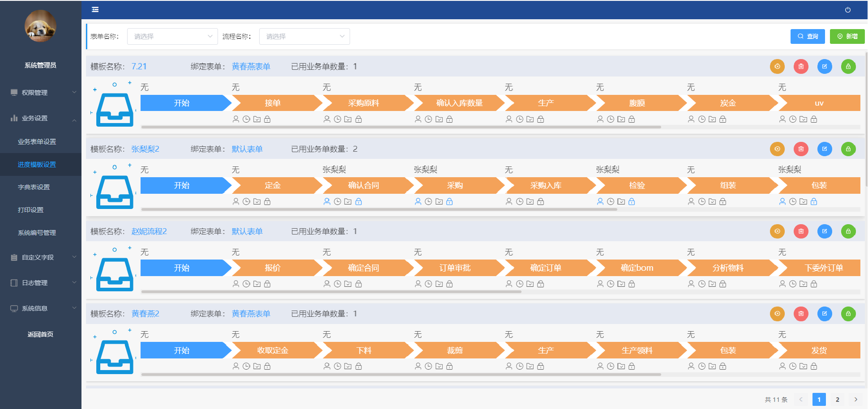868x409 pixels.
Task: Toggle the lock icon under 采购原料 step
Action: coord(359,119)
